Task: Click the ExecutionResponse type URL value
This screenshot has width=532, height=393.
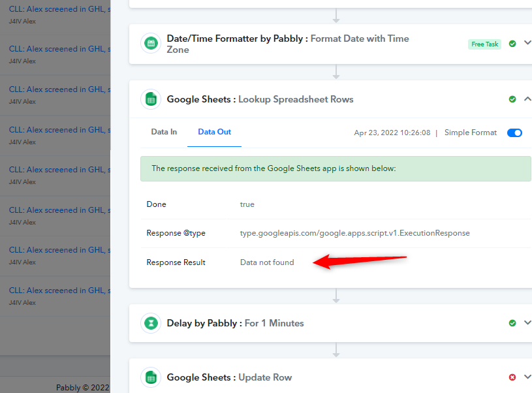Action: 354,233
